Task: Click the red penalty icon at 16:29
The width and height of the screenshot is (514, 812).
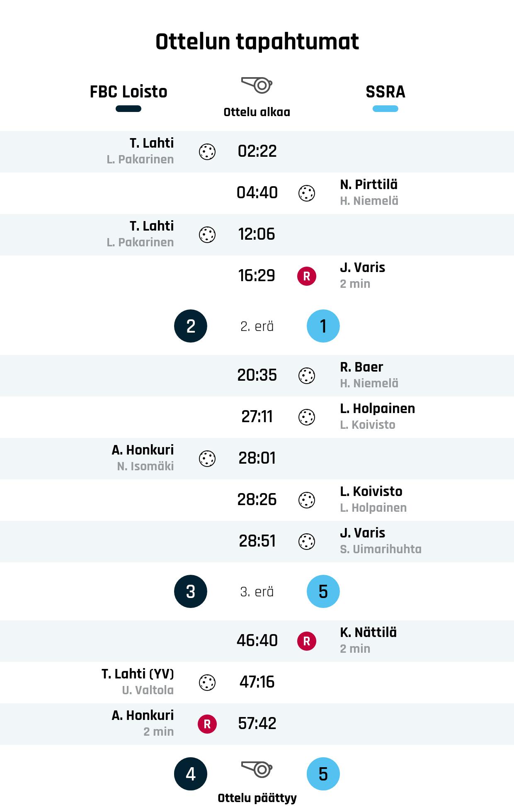Action: tap(307, 276)
